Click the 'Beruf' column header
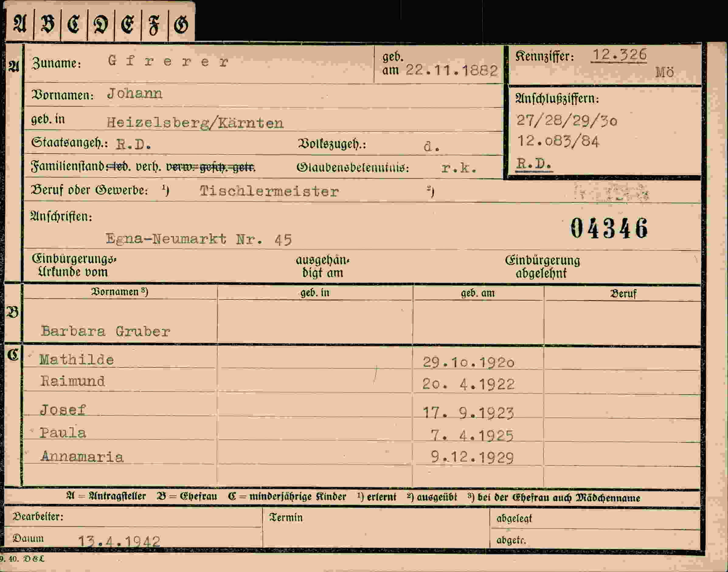The image size is (728, 572). (623, 294)
